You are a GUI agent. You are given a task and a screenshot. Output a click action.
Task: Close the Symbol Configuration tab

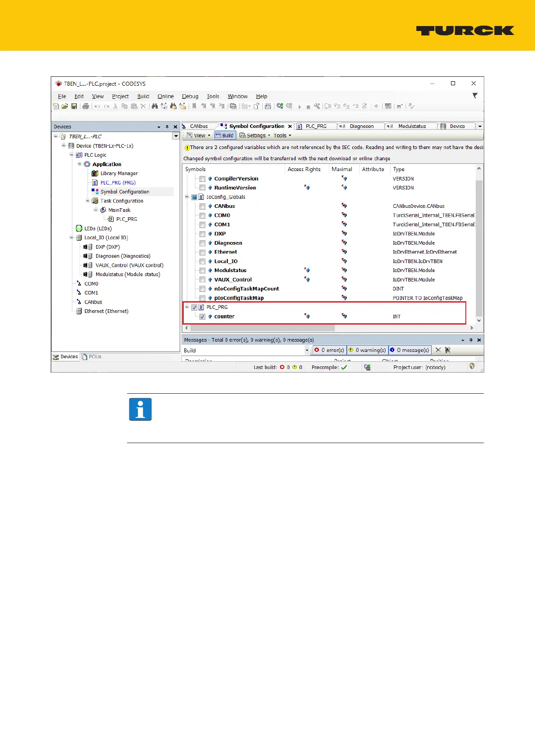pos(290,127)
